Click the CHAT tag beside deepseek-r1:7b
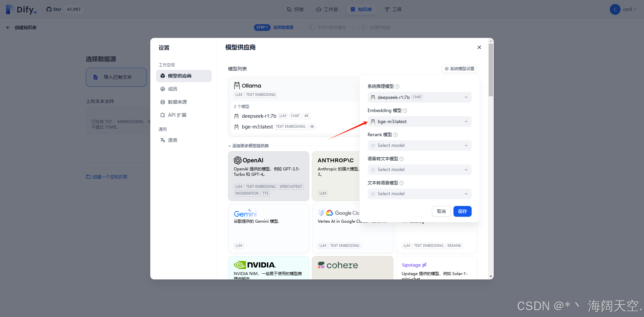Viewport: 644px width, 317px height. 295,116
